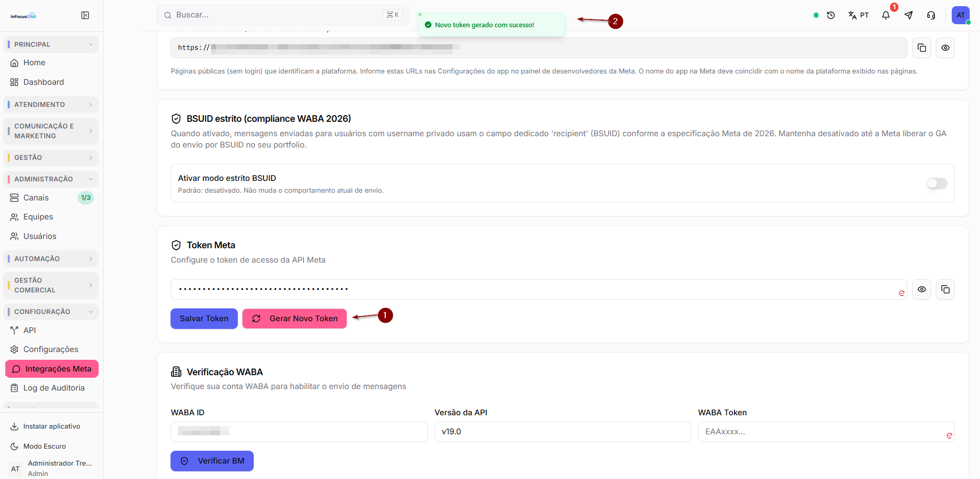Click the Salvar Token button
Screen dimensions: 980x479
click(x=204, y=319)
